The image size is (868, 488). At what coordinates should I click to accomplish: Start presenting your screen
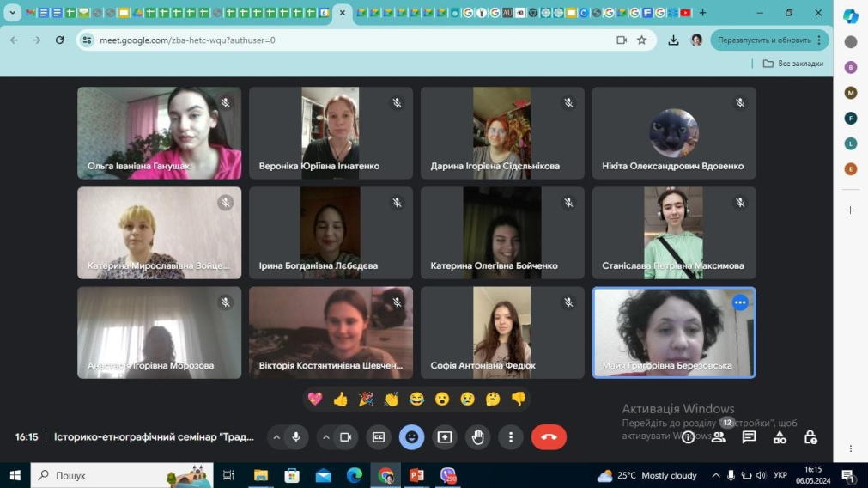[445, 437]
